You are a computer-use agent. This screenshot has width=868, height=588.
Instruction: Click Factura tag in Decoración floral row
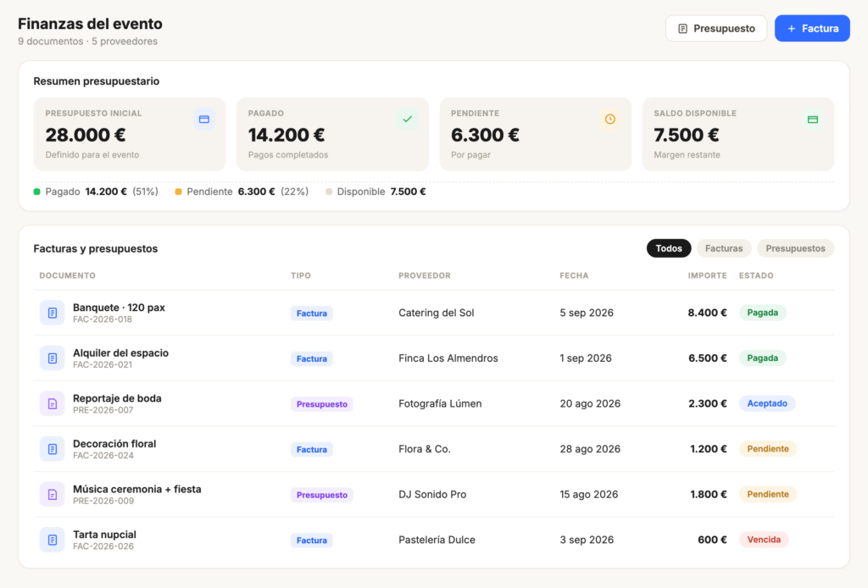[312, 449]
